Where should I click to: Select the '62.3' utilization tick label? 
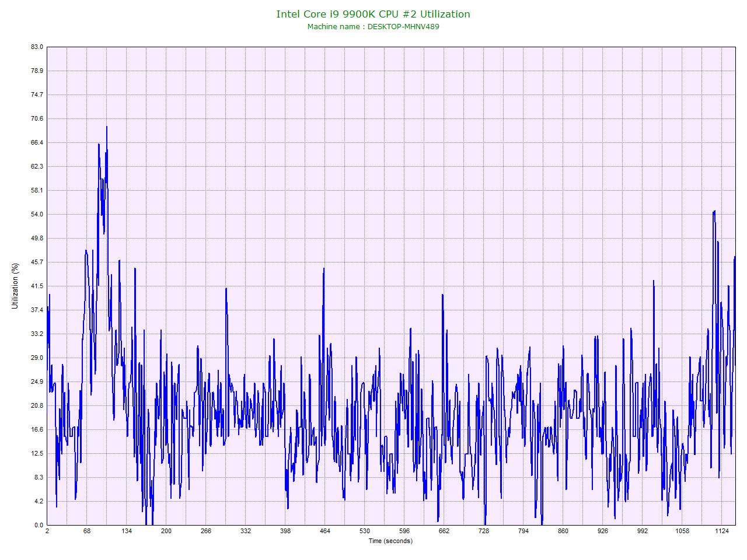click(x=37, y=167)
